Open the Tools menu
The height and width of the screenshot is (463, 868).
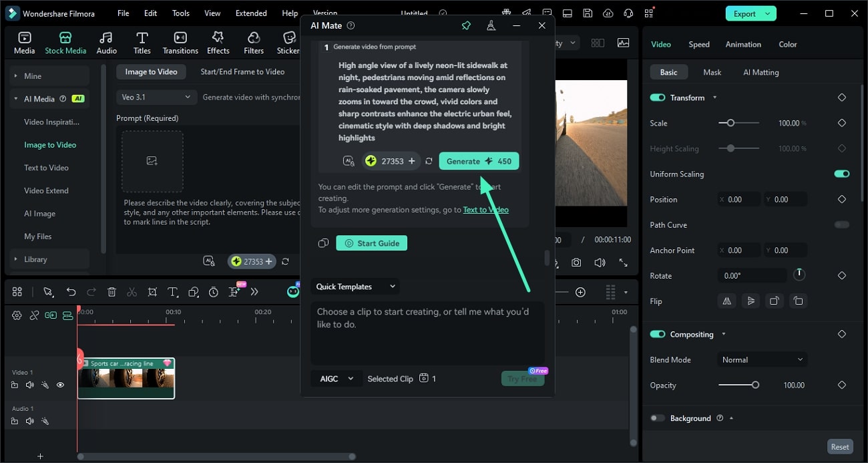point(181,13)
